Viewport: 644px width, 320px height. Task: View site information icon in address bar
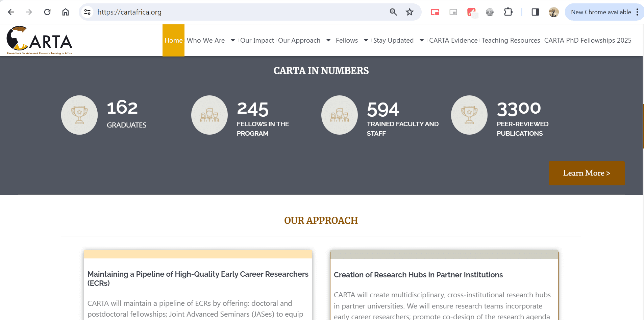pyautogui.click(x=88, y=12)
